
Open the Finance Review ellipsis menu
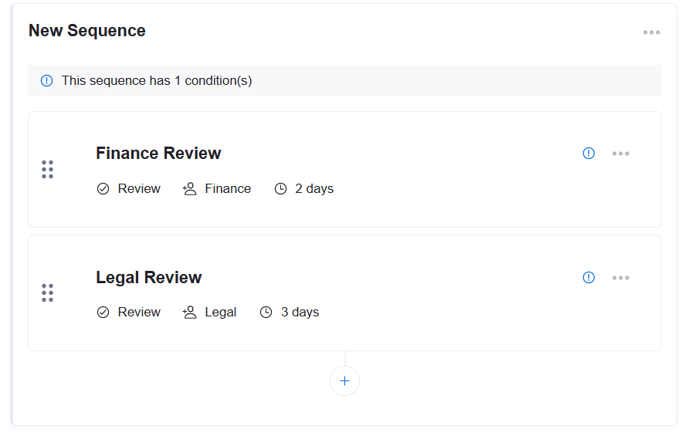pyautogui.click(x=621, y=153)
